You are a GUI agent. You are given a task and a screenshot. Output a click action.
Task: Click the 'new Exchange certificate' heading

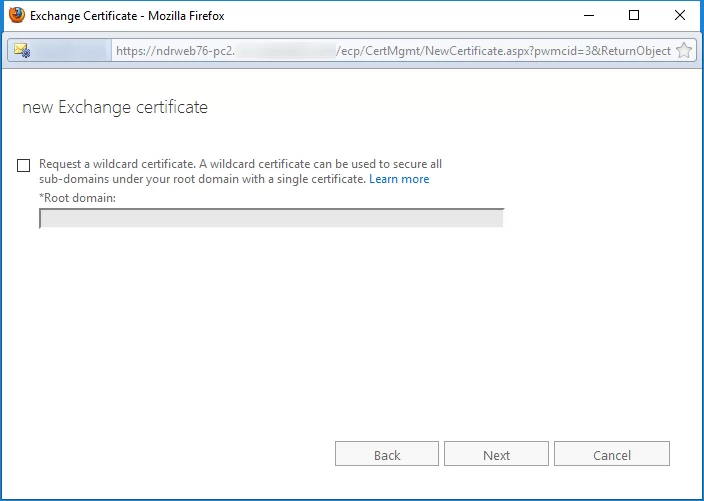(115, 107)
